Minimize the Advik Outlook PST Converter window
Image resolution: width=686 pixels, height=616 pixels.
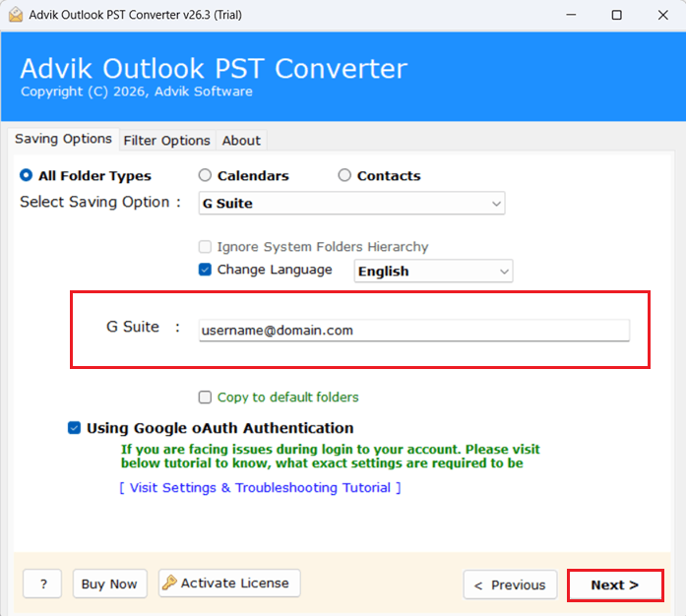click(571, 15)
